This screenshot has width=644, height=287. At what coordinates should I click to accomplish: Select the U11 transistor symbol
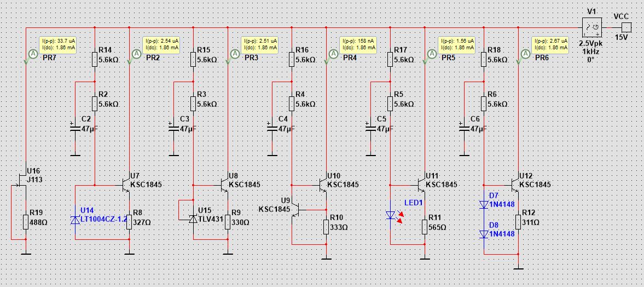(421, 185)
